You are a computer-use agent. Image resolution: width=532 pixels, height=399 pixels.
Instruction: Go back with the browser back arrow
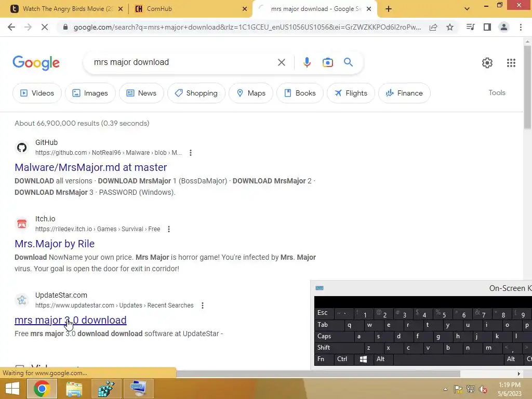pos(11,27)
